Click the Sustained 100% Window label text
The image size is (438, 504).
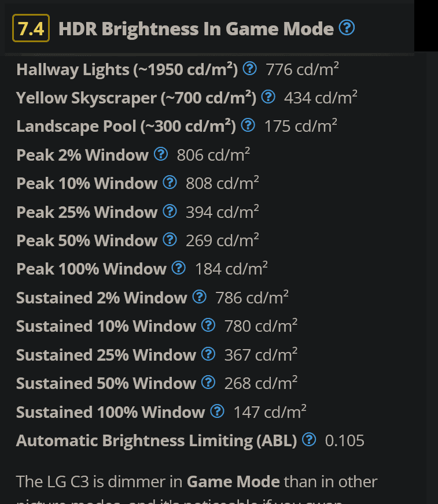tap(110, 412)
